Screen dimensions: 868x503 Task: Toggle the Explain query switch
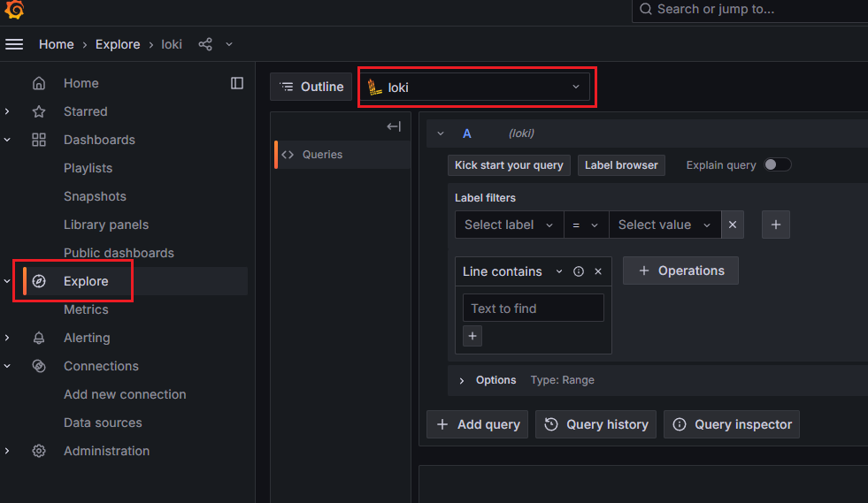pos(777,165)
